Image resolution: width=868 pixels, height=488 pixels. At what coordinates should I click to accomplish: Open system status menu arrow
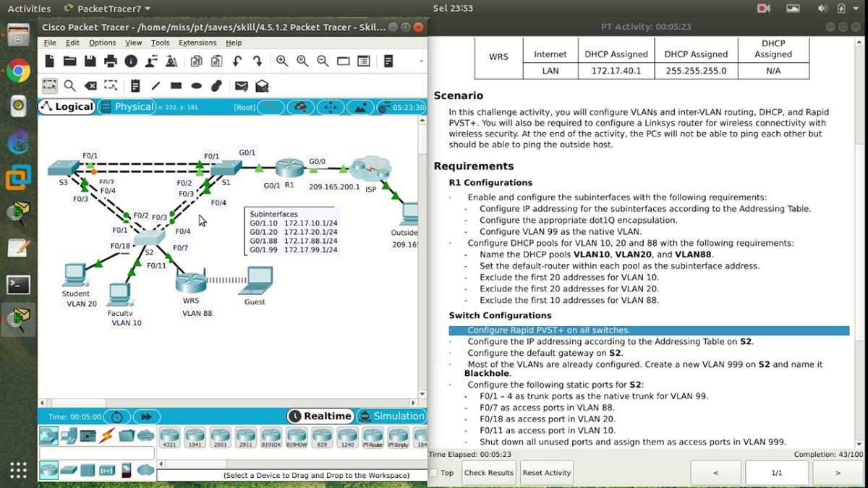tap(857, 9)
